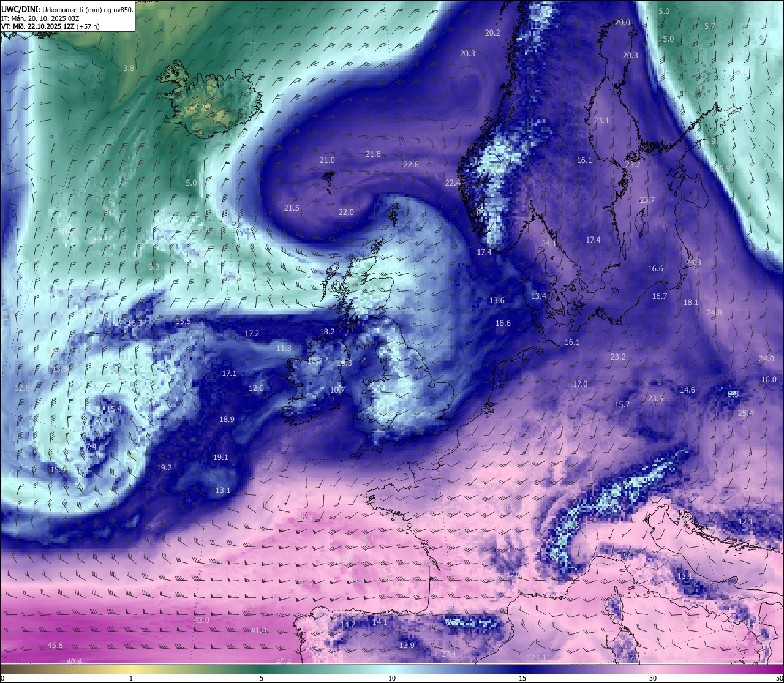Click the 13.6 value on the map
The width and height of the screenshot is (784, 683).
click(497, 301)
